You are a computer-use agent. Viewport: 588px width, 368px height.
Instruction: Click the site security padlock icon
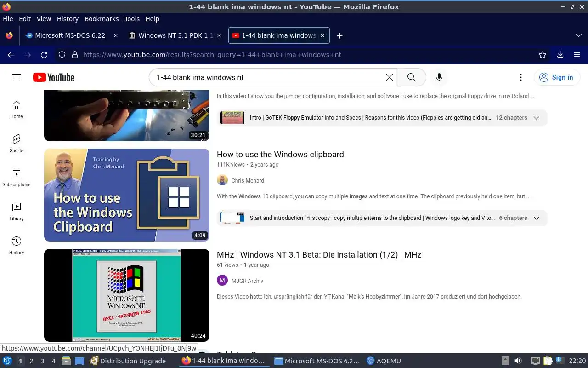75,55
